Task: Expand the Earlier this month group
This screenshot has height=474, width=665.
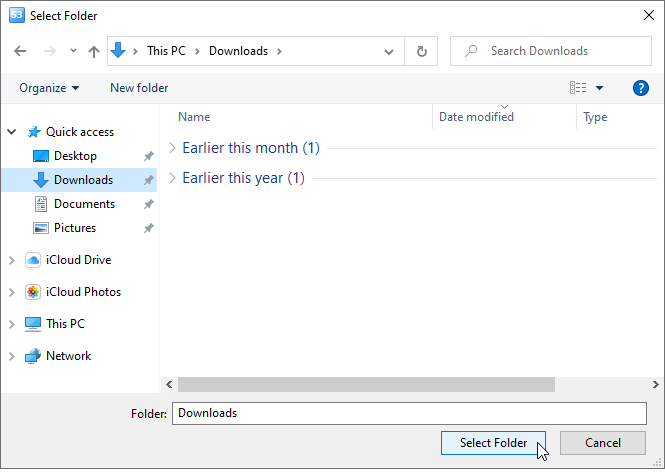Action: (172, 148)
